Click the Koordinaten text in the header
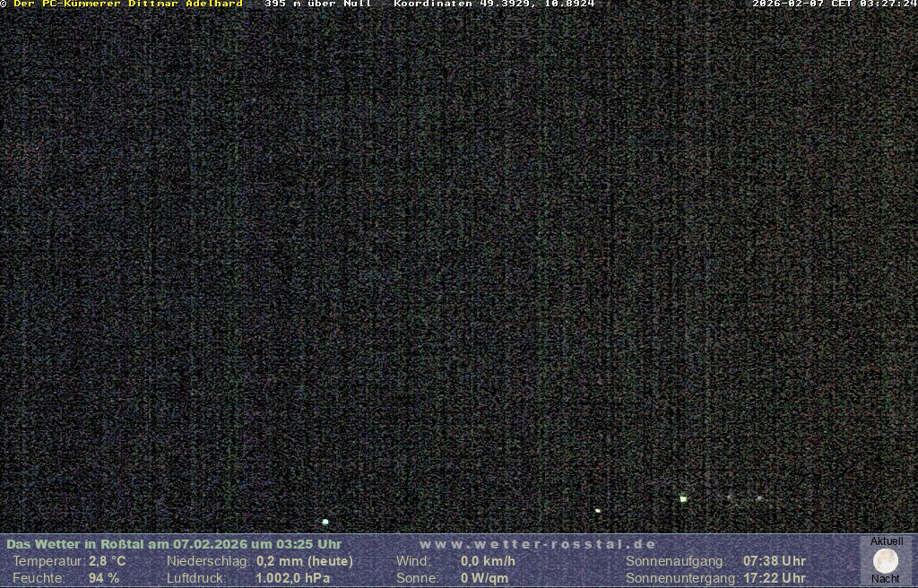918x588 pixels. (x=494, y=4)
